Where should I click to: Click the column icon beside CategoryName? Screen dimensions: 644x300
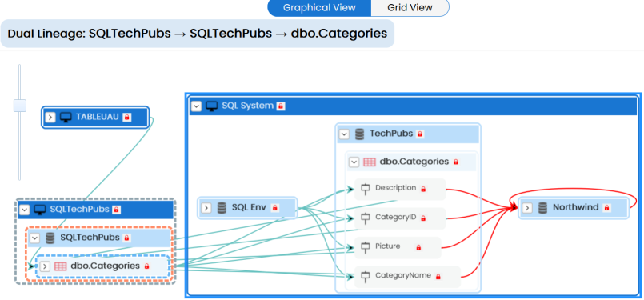(365, 276)
